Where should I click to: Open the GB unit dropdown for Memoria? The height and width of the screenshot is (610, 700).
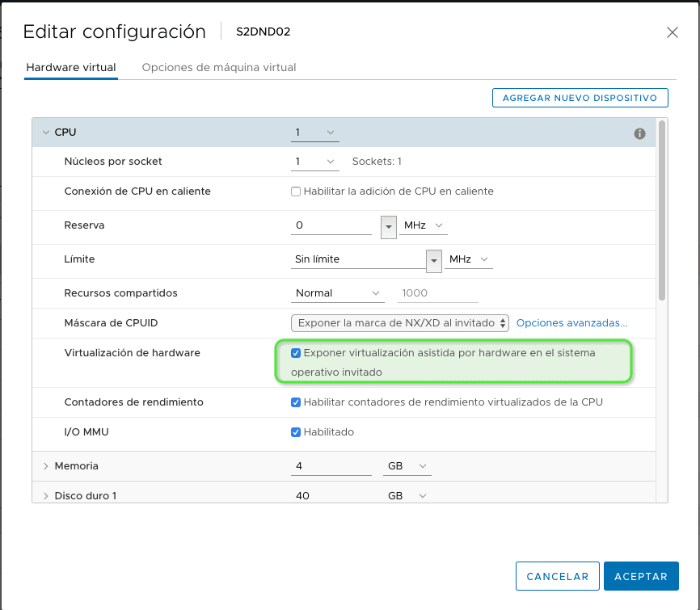point(407,466)
